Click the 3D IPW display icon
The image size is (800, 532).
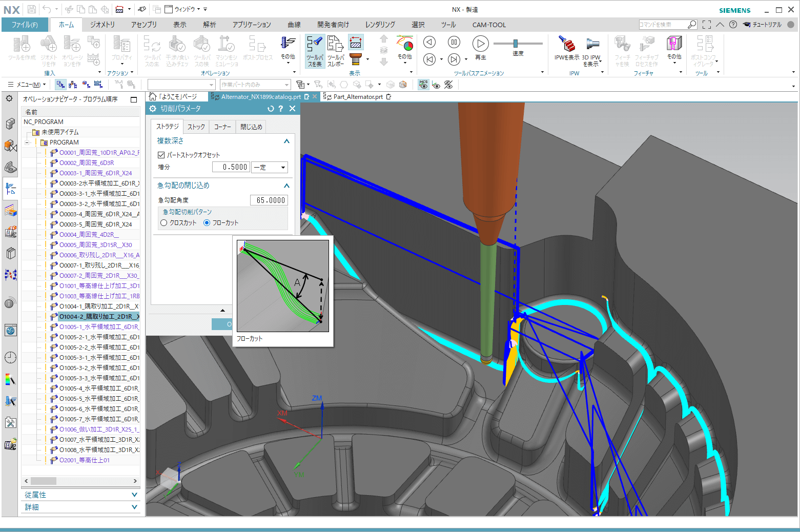[x=592, y=51]
